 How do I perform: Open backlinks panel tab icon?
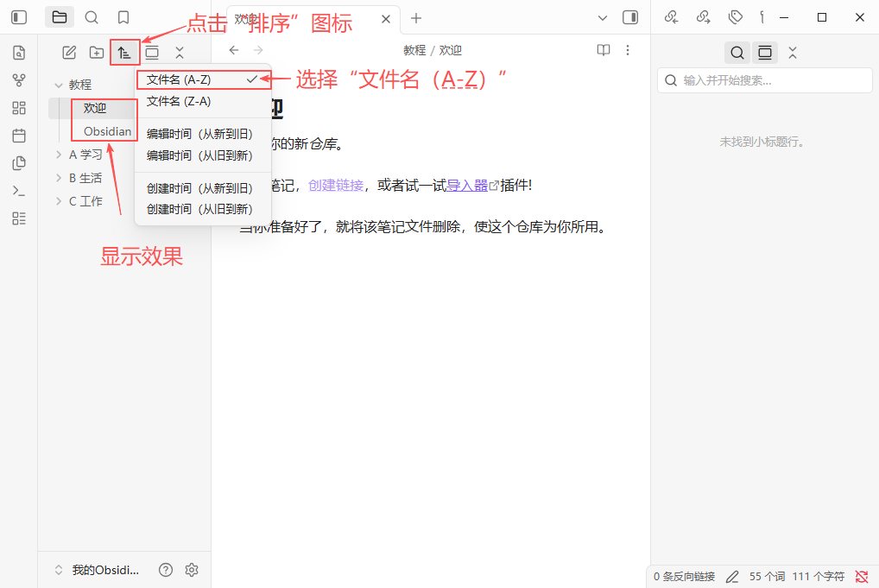point(672,17)
